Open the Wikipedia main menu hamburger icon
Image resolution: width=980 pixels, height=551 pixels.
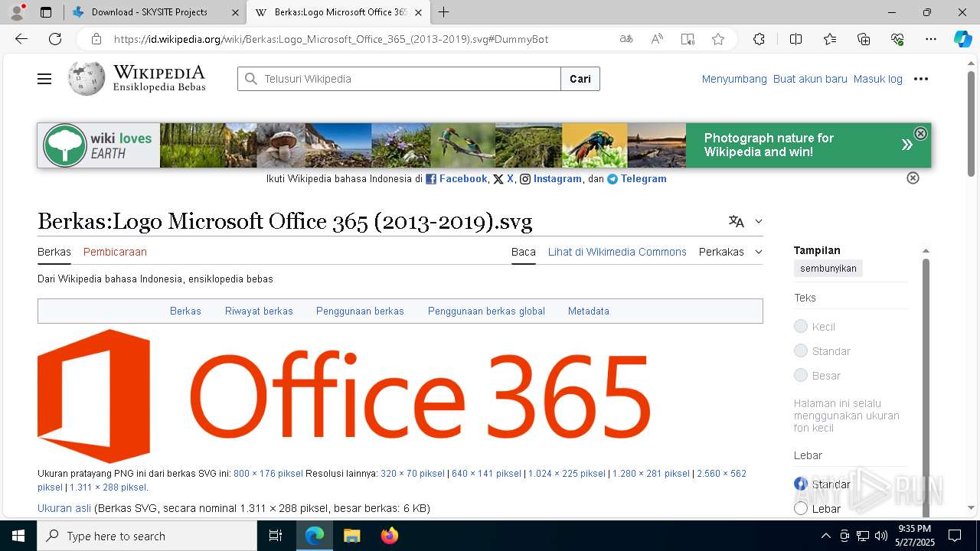point(44,79)
